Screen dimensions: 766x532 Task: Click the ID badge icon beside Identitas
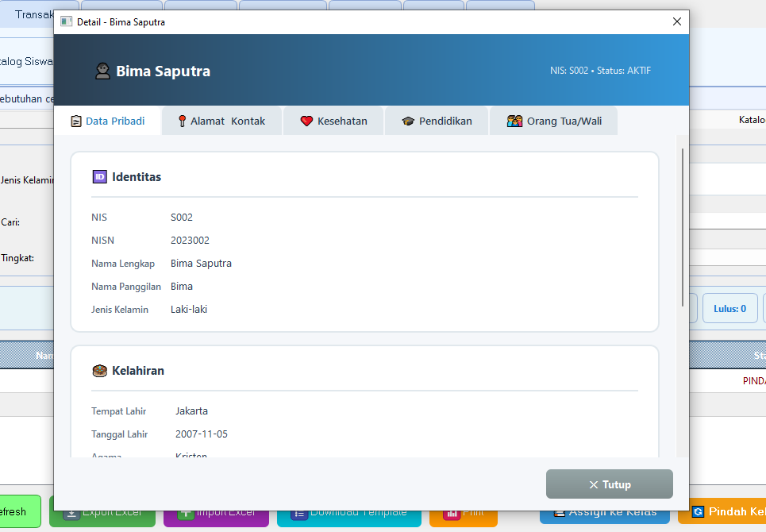99,177
